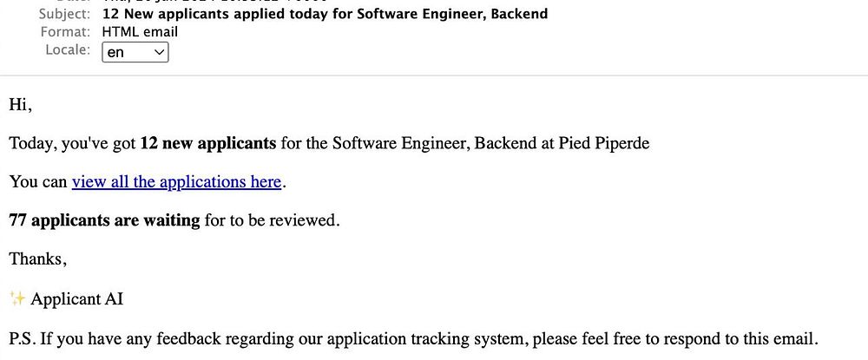Screen dimensions: 868x360
Task: Click the horizontal divider below the headers
Action: (x=434, y=75)
